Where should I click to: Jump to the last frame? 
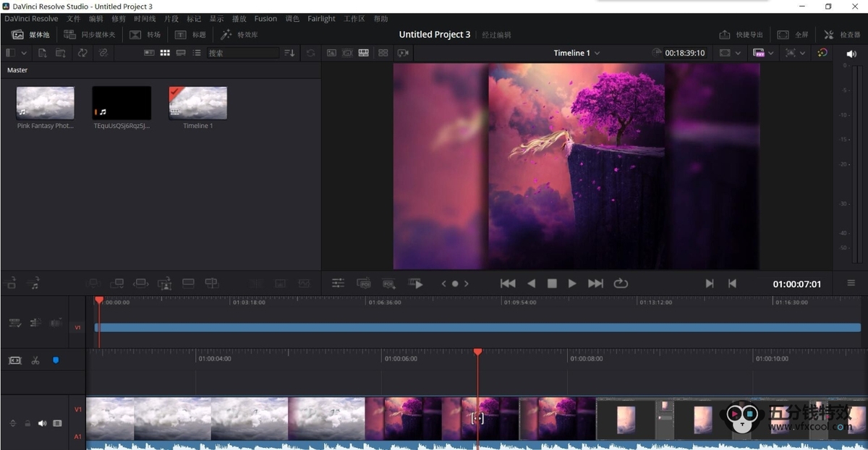pos(595,284)
